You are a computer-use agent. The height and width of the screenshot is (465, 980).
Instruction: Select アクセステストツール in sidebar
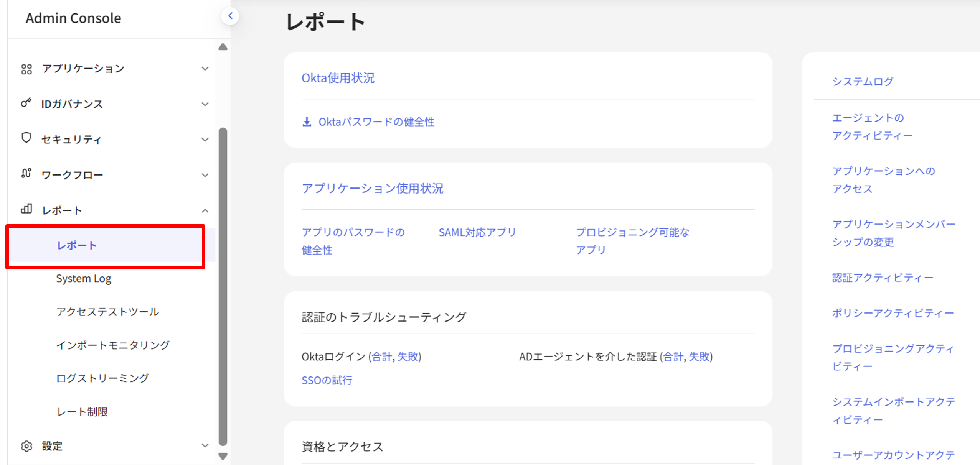[x=107, y=312]
